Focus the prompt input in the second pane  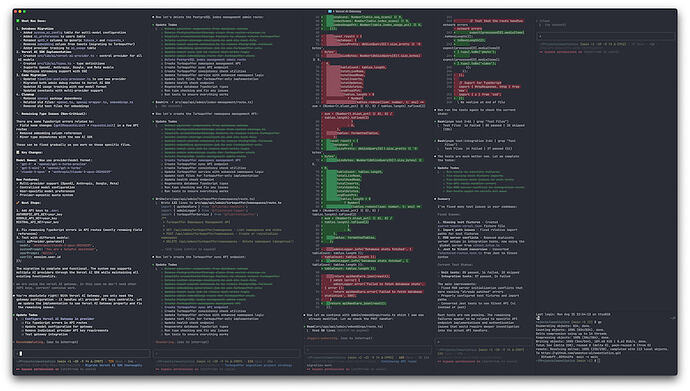[x=227, y=353]
